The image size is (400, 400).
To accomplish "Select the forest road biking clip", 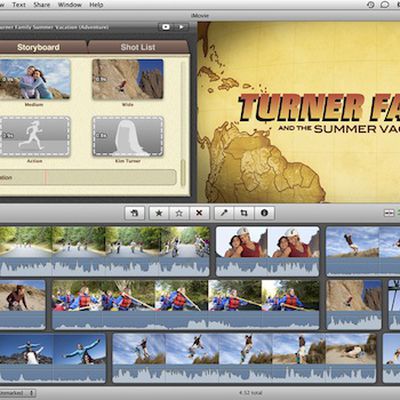I will click(x=105, y=251).
